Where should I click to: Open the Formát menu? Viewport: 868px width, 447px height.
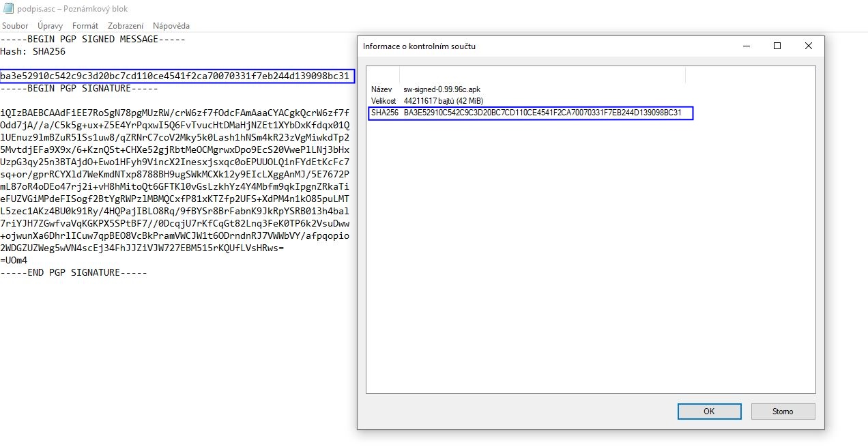tap(85, 26)
